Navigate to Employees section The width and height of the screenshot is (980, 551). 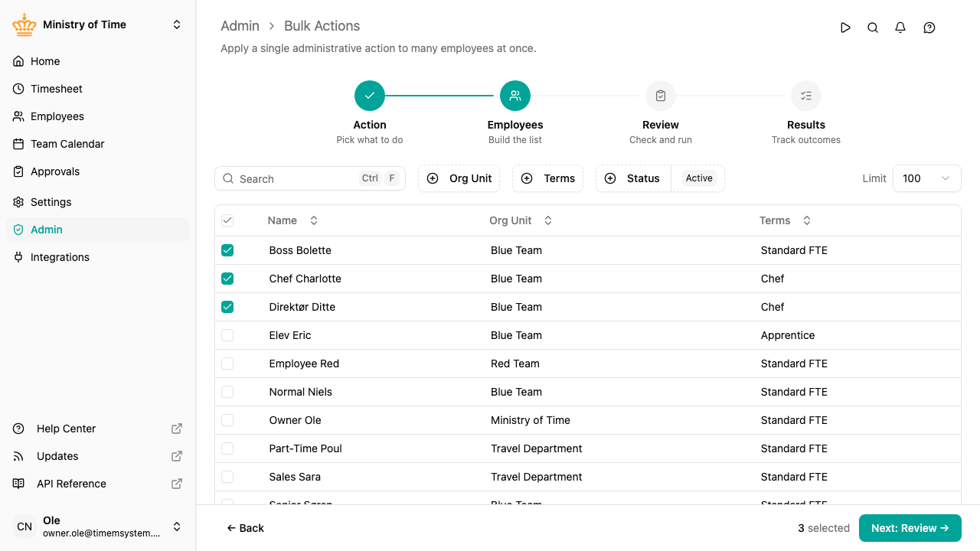coord(97,116)
